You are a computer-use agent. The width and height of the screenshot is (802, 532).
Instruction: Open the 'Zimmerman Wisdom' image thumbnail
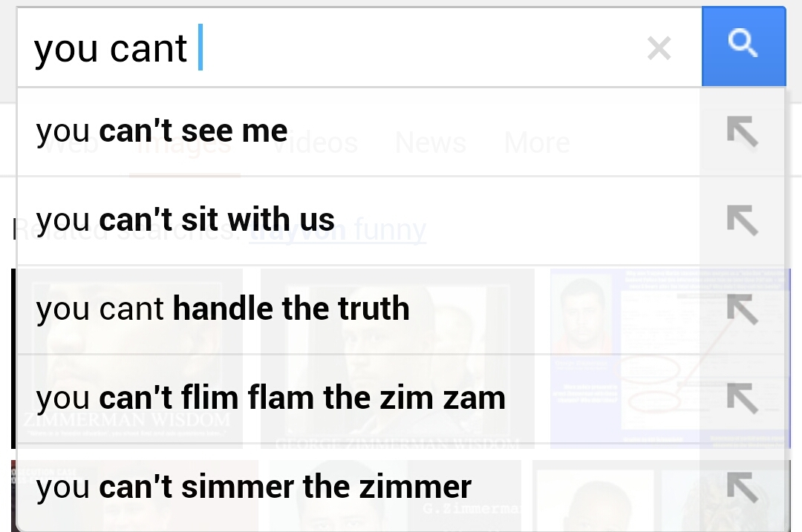[126, 356]
